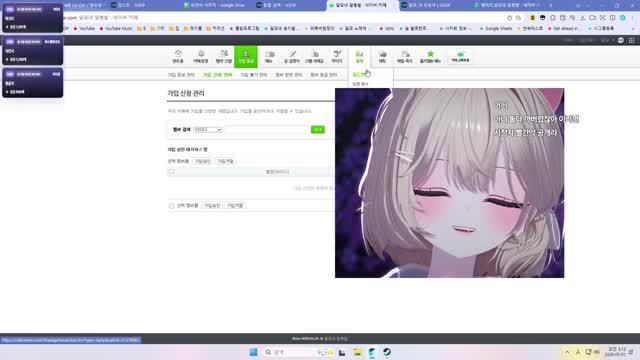The width and height of the screenshot is (640, 360).
Task: Select the green 가입 신청 관리 sub-tab
Action: [x=218, y=75]
